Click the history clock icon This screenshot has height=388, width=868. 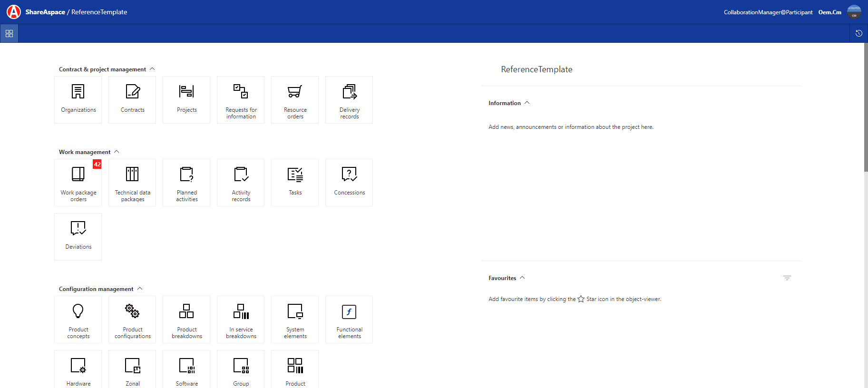click(x=858, y=33)
